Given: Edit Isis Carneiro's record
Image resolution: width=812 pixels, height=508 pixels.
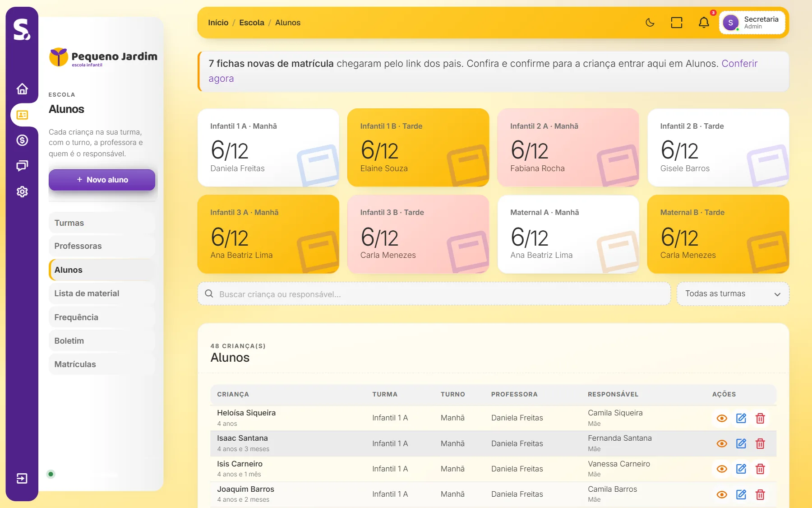Looking at the screenshot, I should [741, 469].
